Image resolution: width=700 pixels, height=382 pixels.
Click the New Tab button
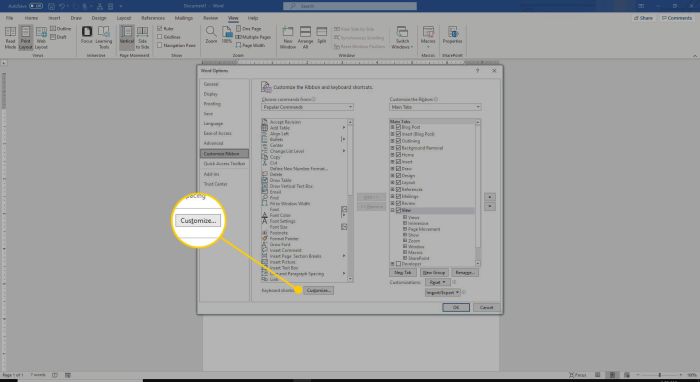point(403,272)
